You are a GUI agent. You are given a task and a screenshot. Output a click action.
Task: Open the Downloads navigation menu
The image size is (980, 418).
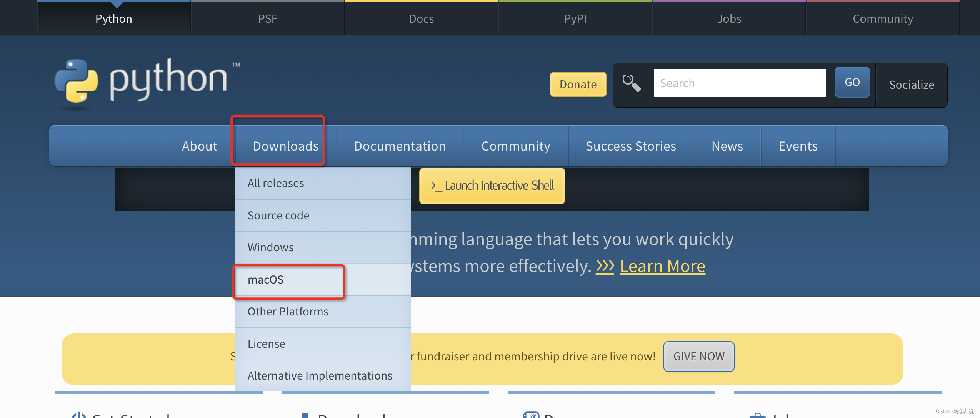click(285, 146)
